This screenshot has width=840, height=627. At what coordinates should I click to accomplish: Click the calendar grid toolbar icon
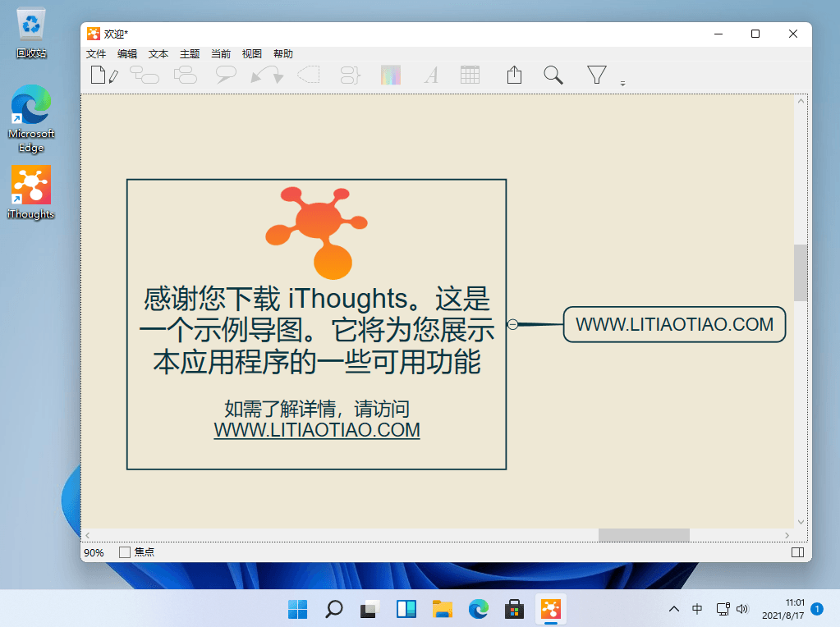[470, 75]
